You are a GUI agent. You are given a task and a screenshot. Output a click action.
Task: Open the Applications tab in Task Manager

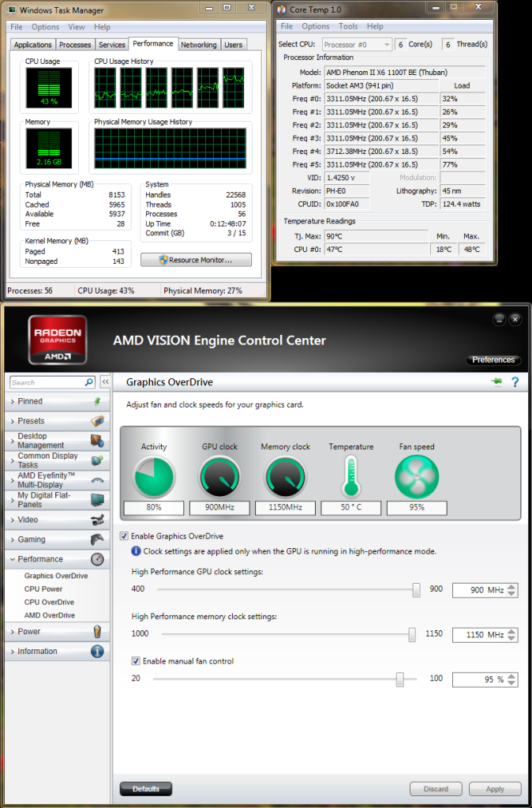pos(33,45)
